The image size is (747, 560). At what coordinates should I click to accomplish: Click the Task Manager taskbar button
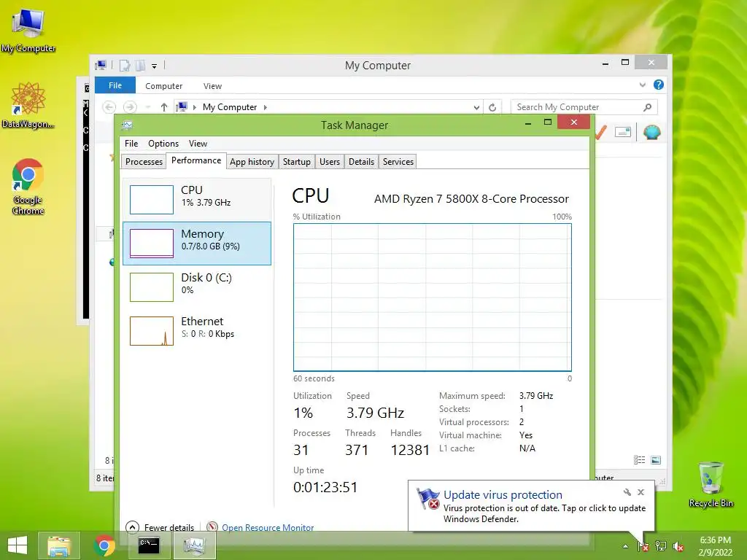click(194, 545)
